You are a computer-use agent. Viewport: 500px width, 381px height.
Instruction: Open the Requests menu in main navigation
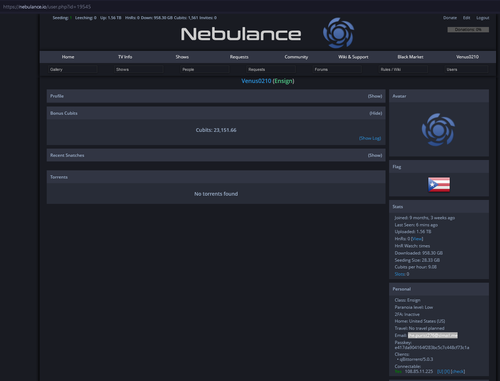(x=239, y=57)
